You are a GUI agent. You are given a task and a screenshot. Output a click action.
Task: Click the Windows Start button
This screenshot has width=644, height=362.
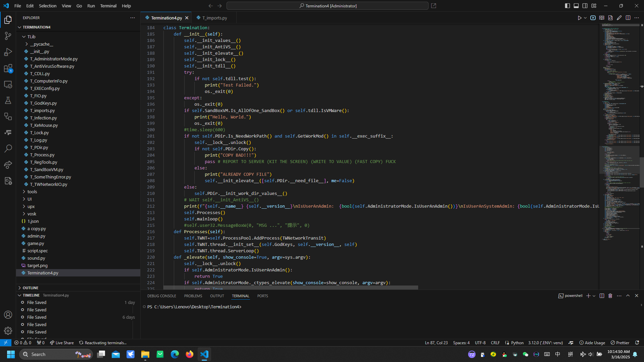(11, 354)
